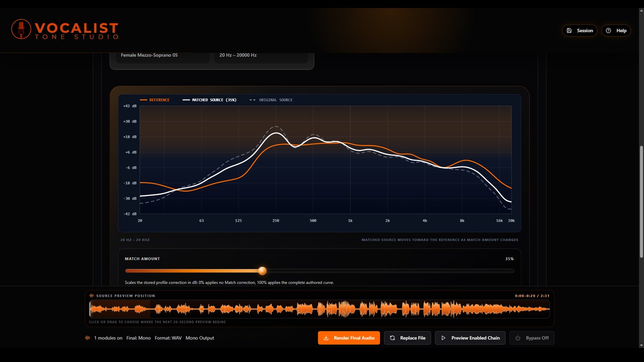The height and width of the screenshot is (362, 644).
Task: Click the play icon on Preview Enabled Chain
Action: pyautogui.click(x=444, y=338)
